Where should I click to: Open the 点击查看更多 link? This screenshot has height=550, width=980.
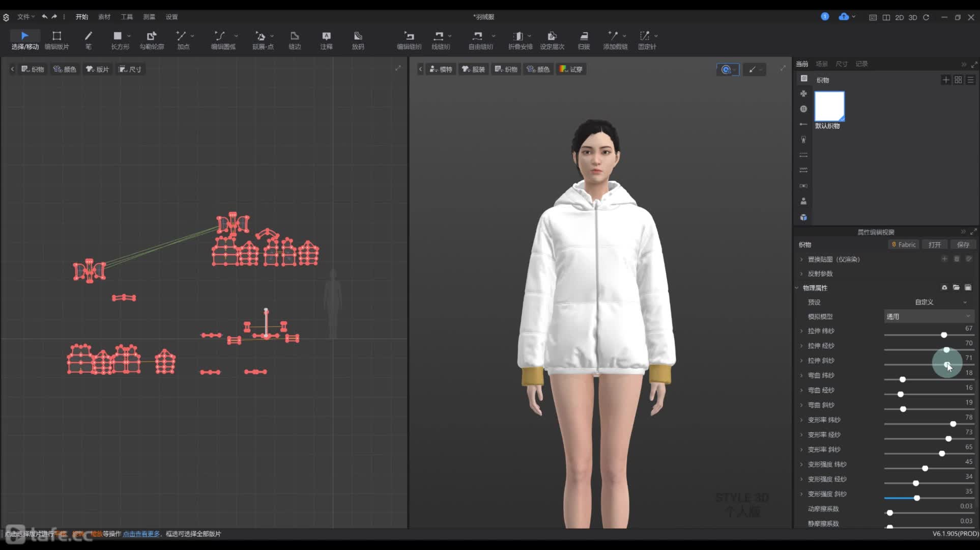141,534
